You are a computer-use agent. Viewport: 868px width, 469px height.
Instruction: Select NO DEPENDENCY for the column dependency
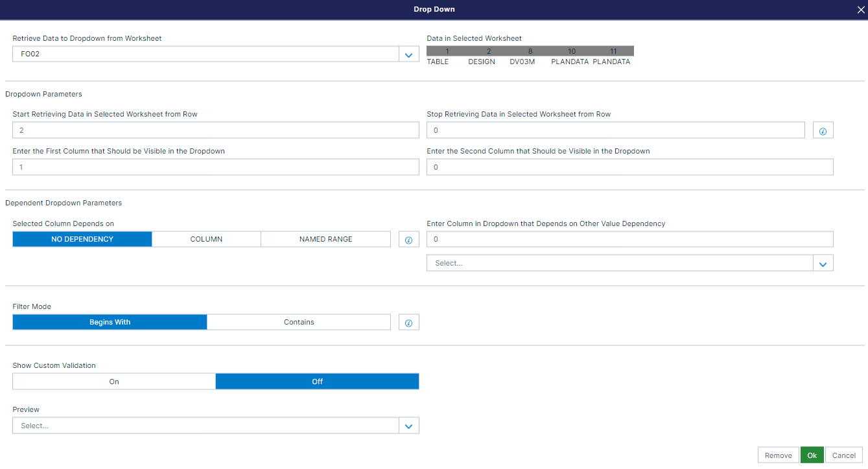[x=82, y=239]
